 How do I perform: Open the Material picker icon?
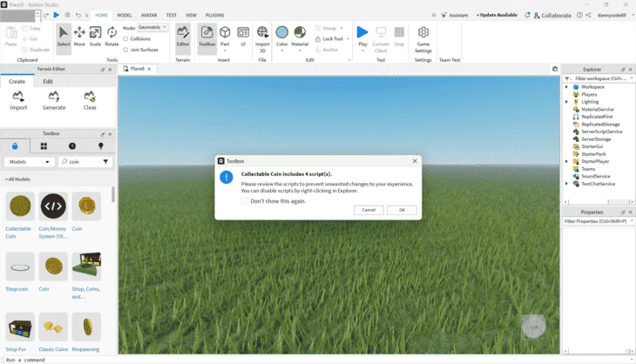pyautogui.click(x=300, y=32)
